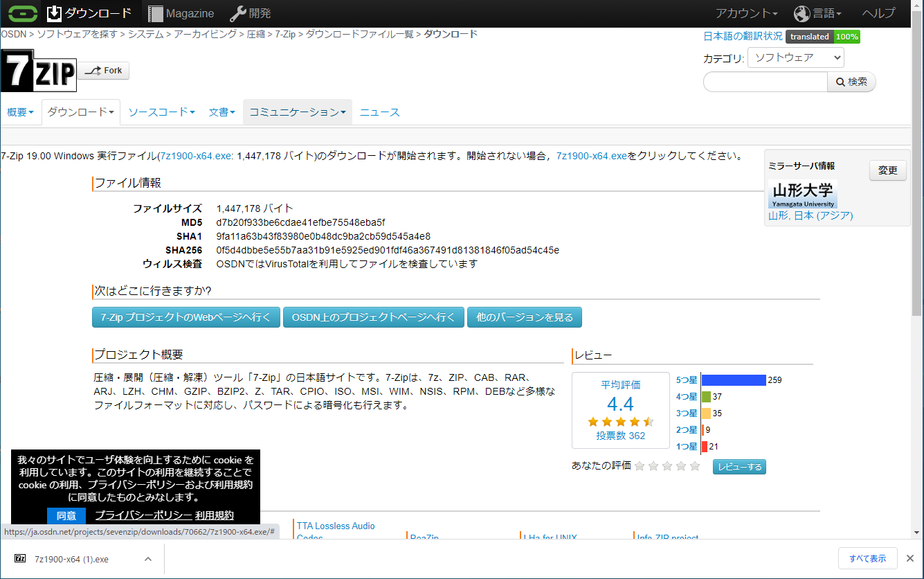Screen dimensions: 924x579
Task: Go to 7-Zip プロジェクトのWebページへ行く
Action: click(186, 317)
